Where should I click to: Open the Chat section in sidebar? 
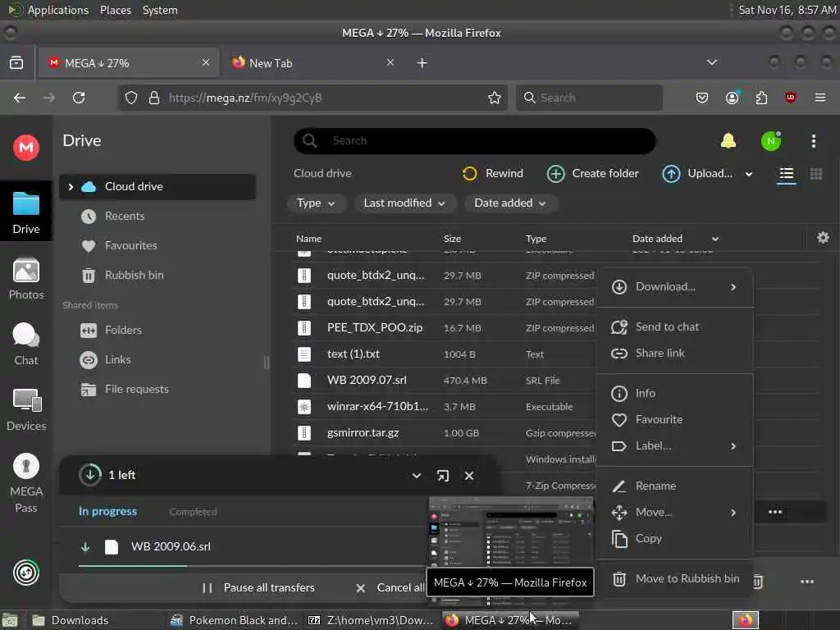[x=25, y=344]
